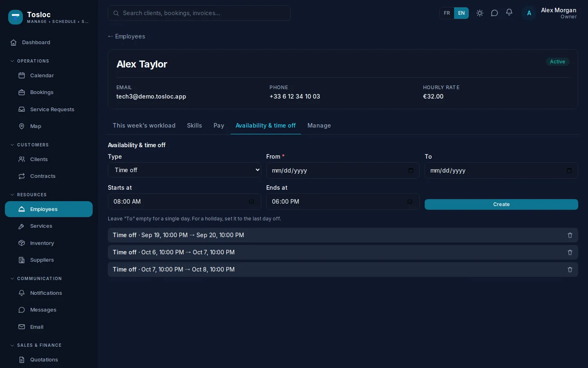The image size is (588, 368).
Task: Click the From date input field
Action: [x=343, y=171]
